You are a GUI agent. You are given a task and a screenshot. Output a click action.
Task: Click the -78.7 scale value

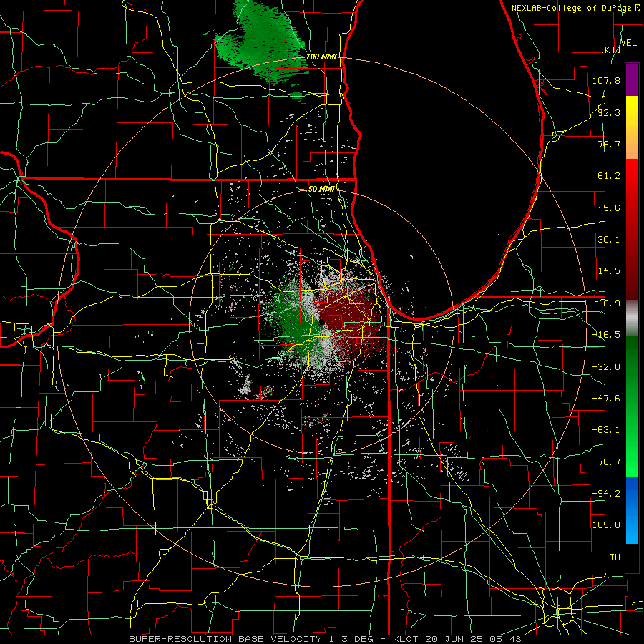606,462
